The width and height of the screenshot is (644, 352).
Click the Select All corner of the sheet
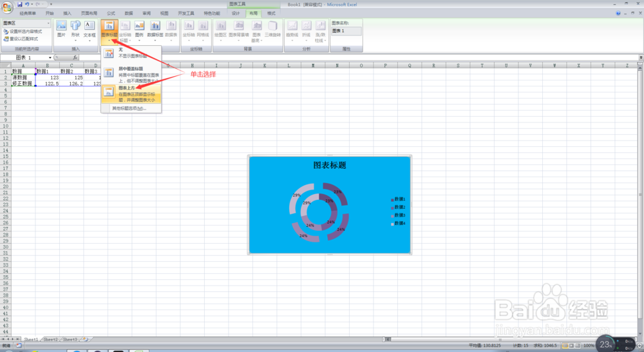coord(5,65)
